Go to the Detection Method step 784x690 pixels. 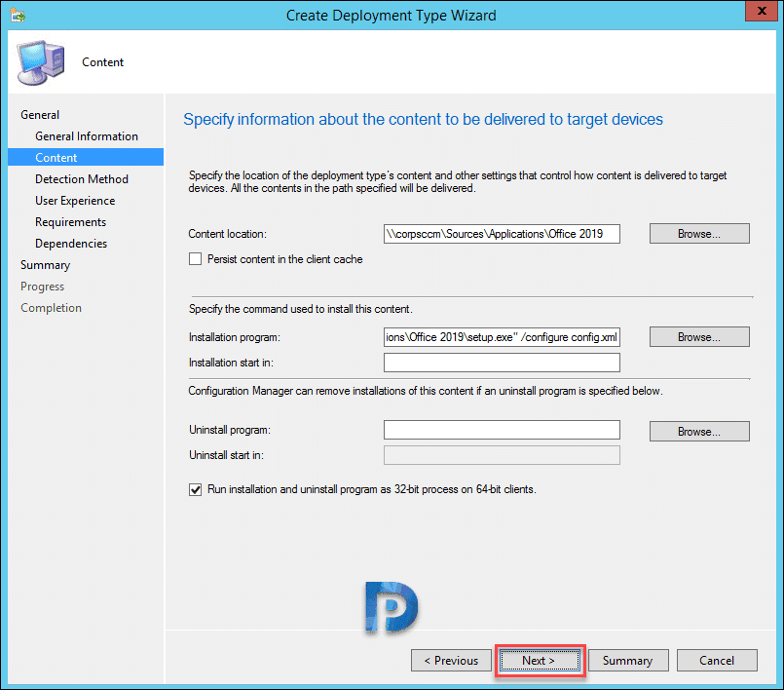[82, 179]
